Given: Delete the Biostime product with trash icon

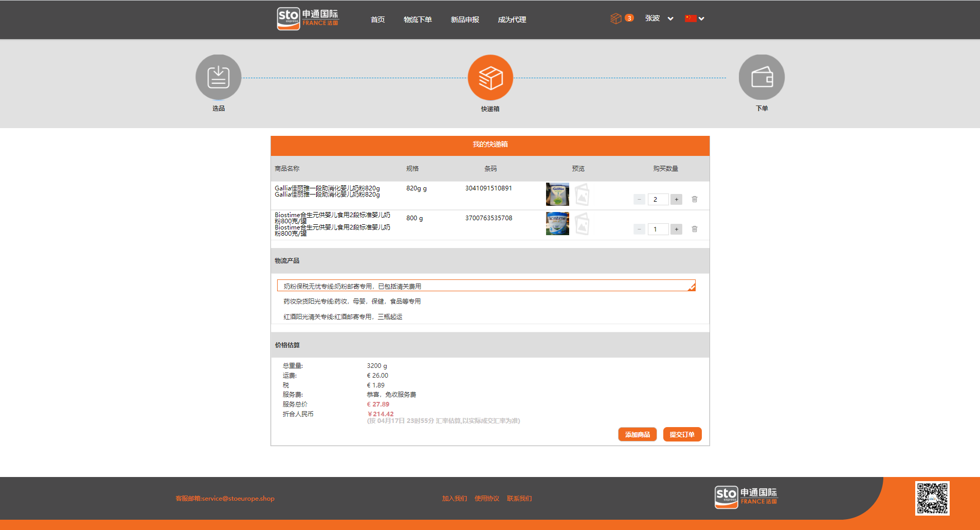Looking at the screenshot, I should (695, 229).
